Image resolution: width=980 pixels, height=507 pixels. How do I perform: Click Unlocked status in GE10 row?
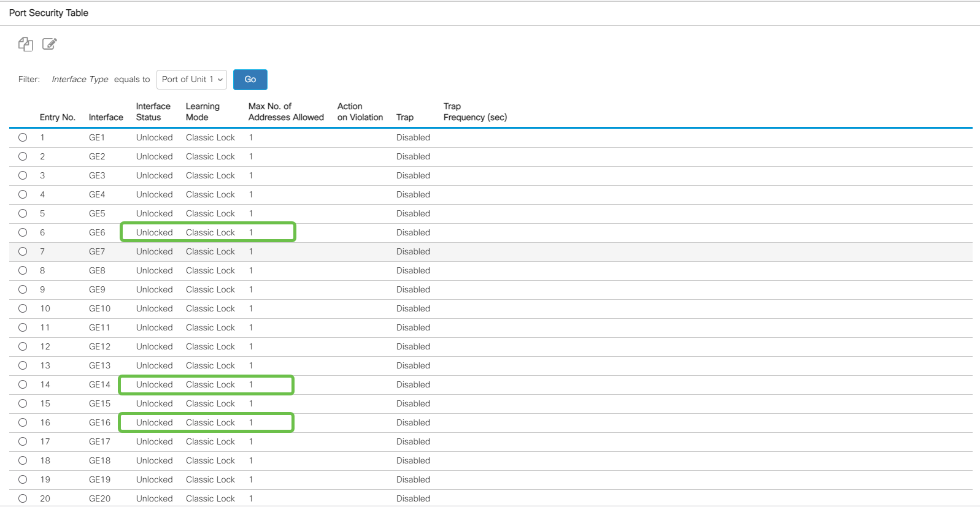pyautogui.click(x=155, y=308)
